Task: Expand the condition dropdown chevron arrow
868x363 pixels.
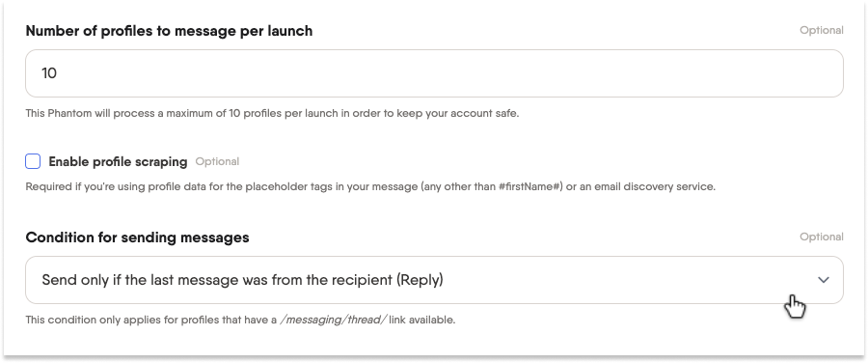Action: 824,280
